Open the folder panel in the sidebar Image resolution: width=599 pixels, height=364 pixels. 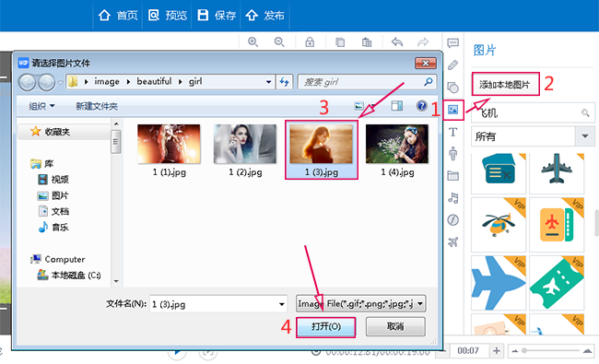tap(453, 176)
